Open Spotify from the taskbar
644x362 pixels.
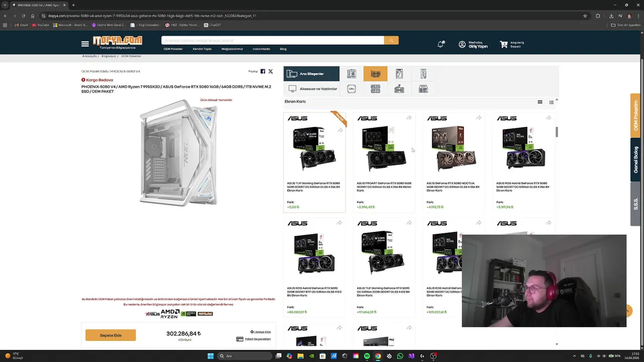tap(367, 356)
